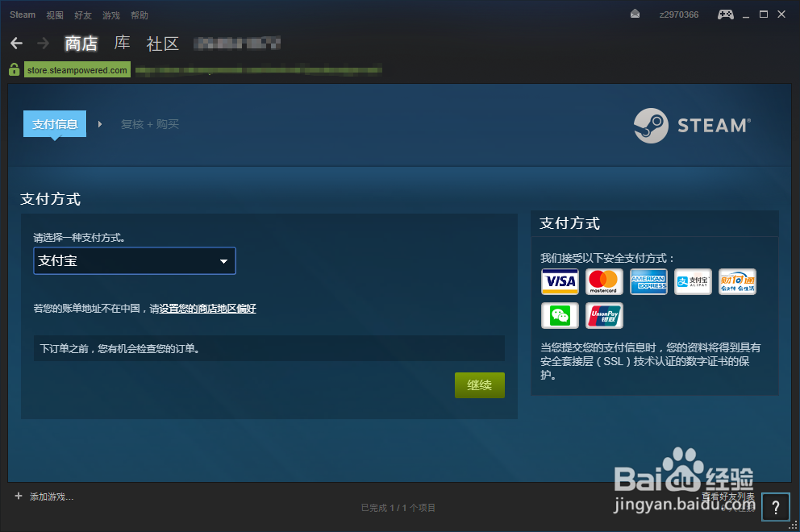Open the inbox envelope icon
This screenshot has height=532, width=800.
click(x=635, y=15)
